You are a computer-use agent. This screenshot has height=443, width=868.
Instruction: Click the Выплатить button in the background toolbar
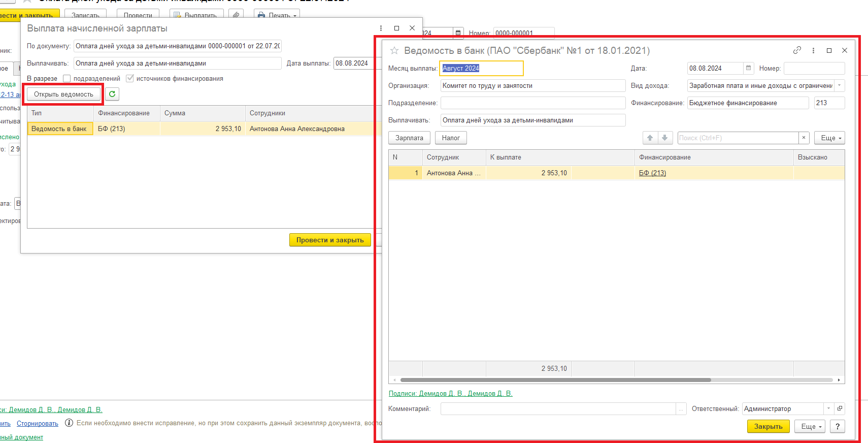point(196,15)
